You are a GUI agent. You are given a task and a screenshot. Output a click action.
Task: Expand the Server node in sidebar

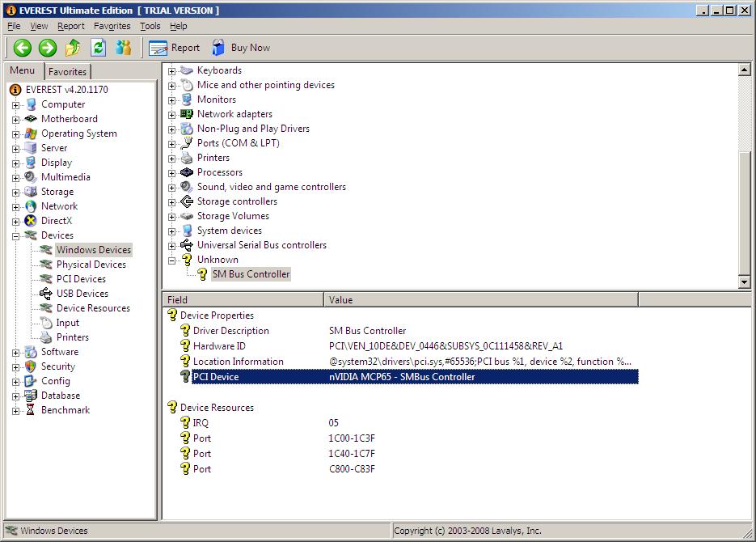(x=16, y=149)
